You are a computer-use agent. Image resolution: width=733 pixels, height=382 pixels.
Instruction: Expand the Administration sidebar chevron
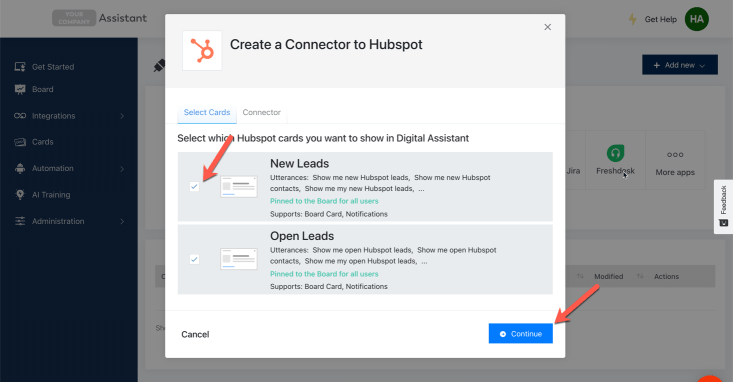pyautogui.click(x=122, y=221)
